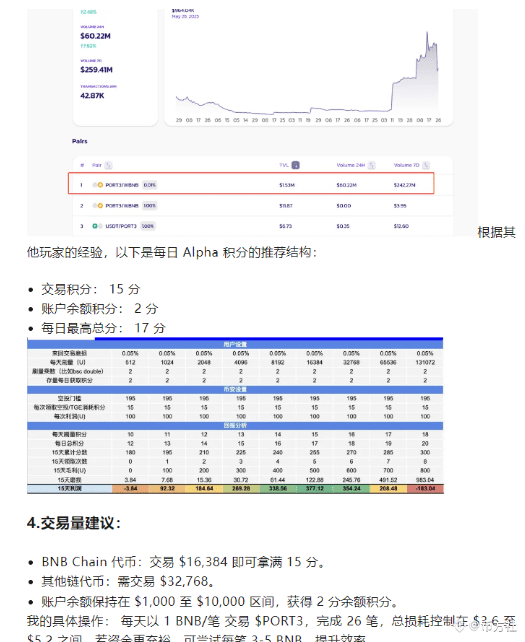This screenshot has height=642, width=525.
Task: Click the $60.22M Volume 24H stat
Action: coord(95,36)
